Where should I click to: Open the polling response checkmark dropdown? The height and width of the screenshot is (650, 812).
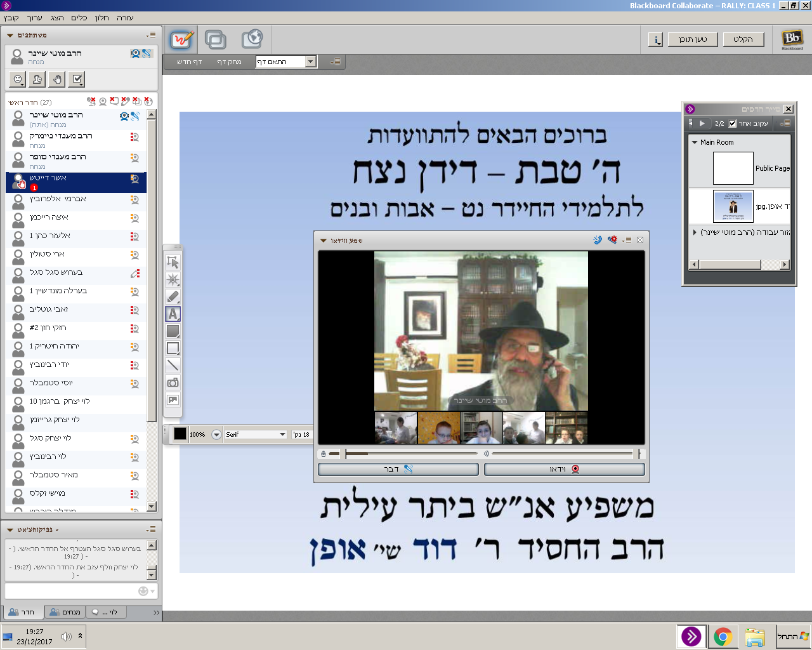point(77,79)
